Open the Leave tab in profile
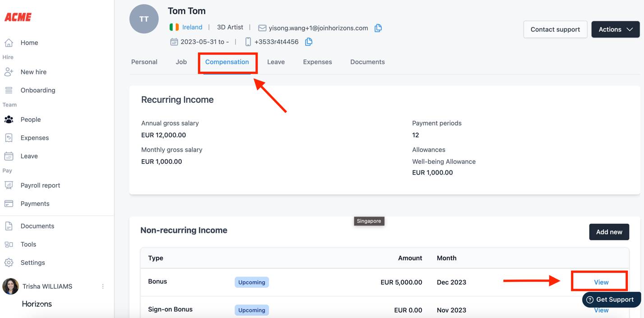Viewport: 644px width, 318px height. 276,62
